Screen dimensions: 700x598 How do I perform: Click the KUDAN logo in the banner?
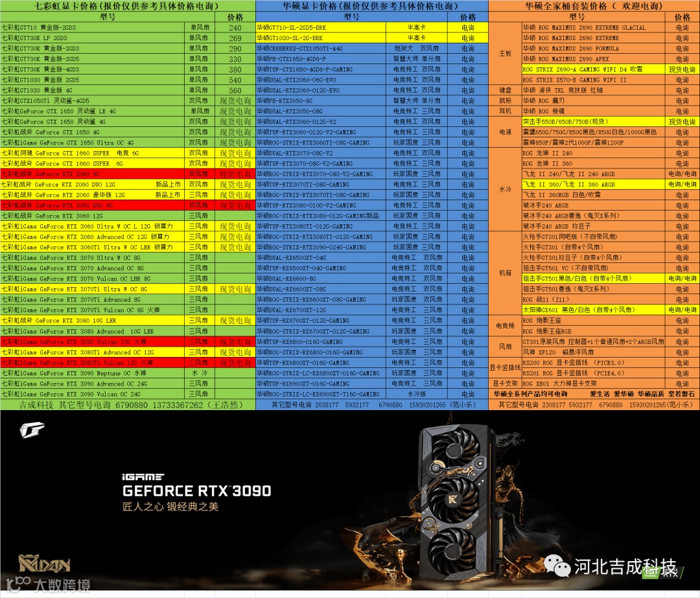coord(44,564)
